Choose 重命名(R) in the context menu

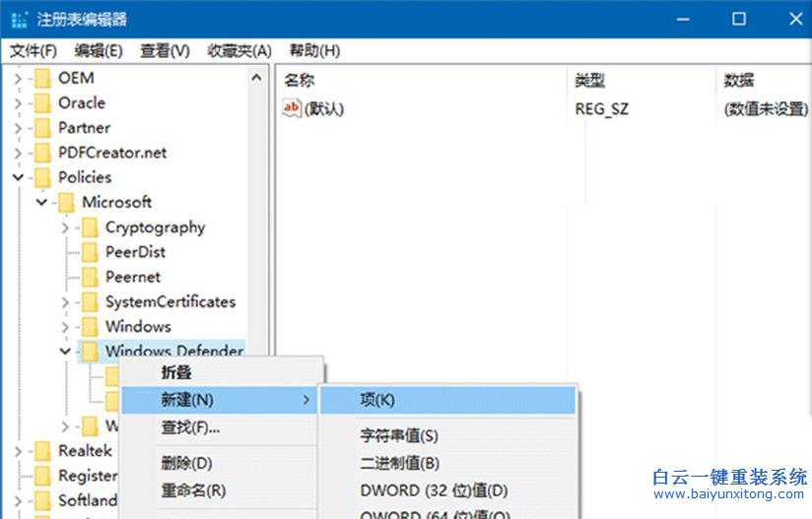[x=219, y=490]
